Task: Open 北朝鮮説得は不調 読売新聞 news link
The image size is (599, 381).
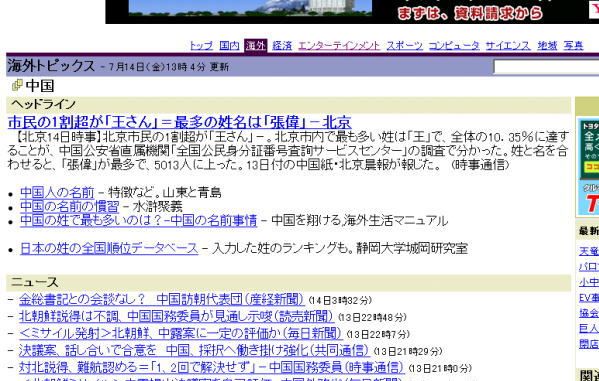Action: pyautogui.click(x=176, y=316)
